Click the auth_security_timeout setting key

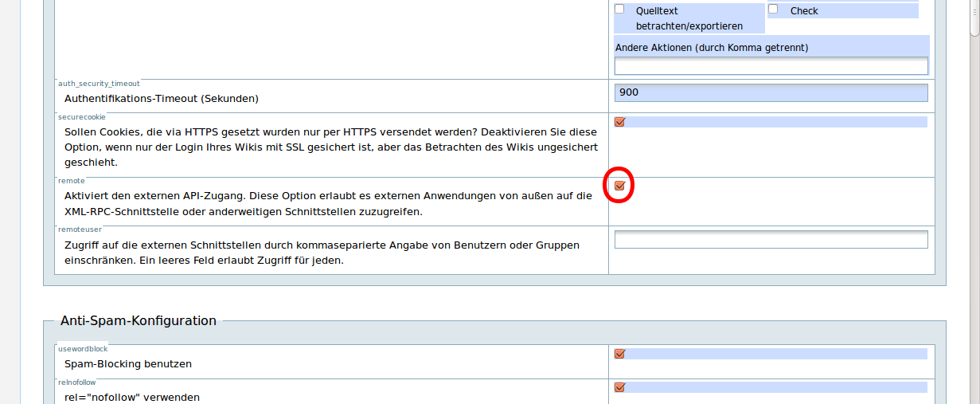[99, 83]
